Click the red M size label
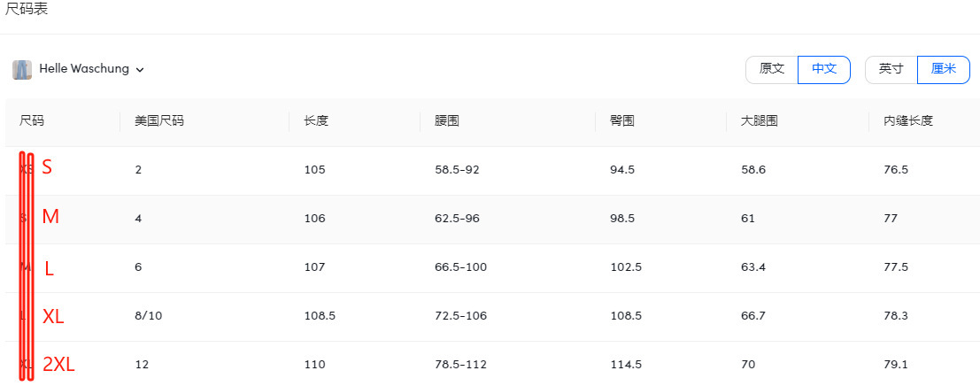This screenshot has height=386, width=980. tap(50, 217)
